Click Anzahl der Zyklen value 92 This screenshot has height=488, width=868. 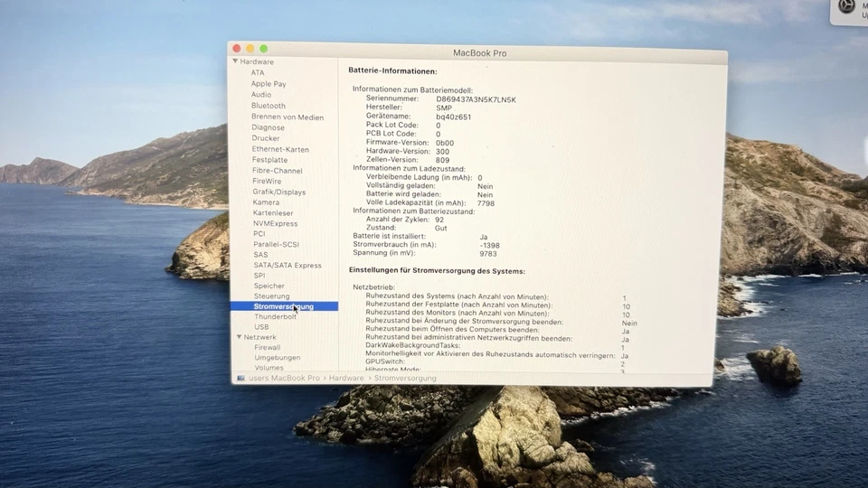click(x=439, y=220)
